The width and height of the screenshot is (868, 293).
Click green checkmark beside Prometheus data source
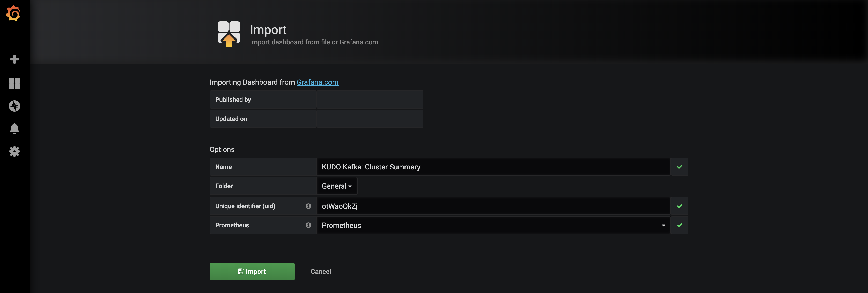tap(679, 225)
